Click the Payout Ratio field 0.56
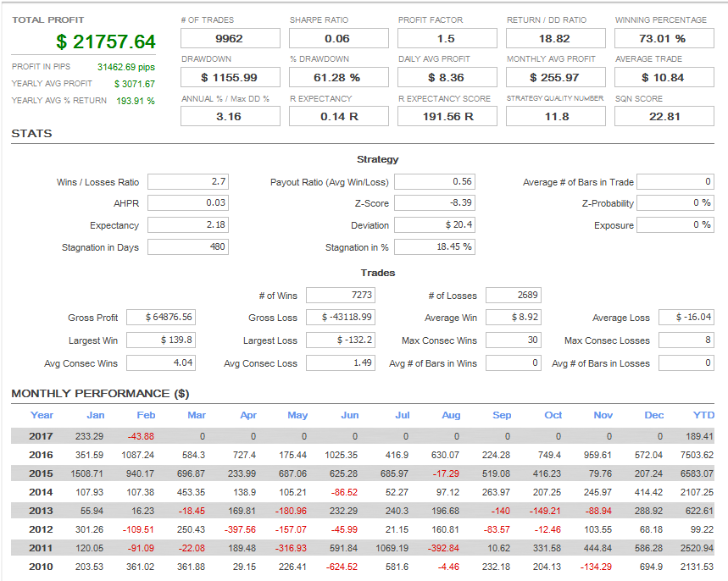 435,182
